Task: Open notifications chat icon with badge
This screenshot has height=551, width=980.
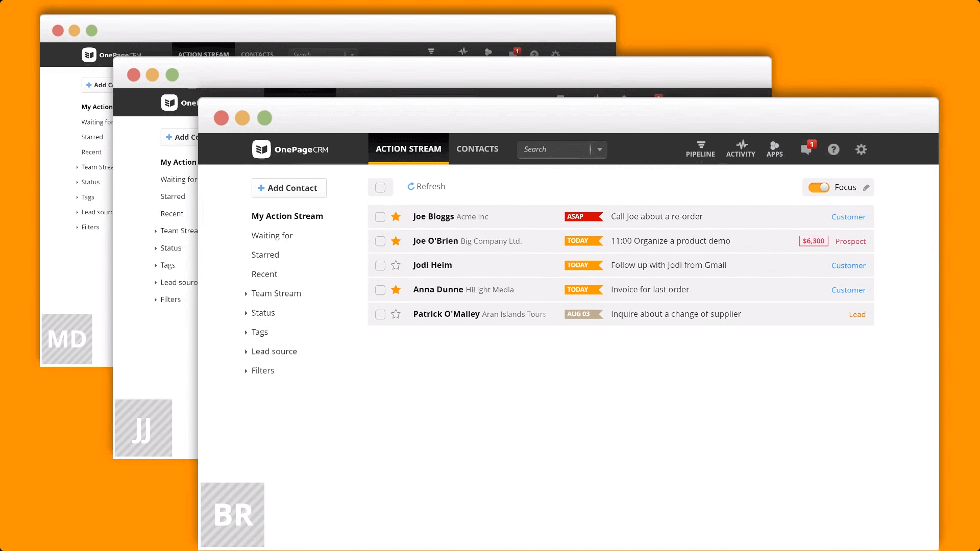Action: (x=808, y=148)
